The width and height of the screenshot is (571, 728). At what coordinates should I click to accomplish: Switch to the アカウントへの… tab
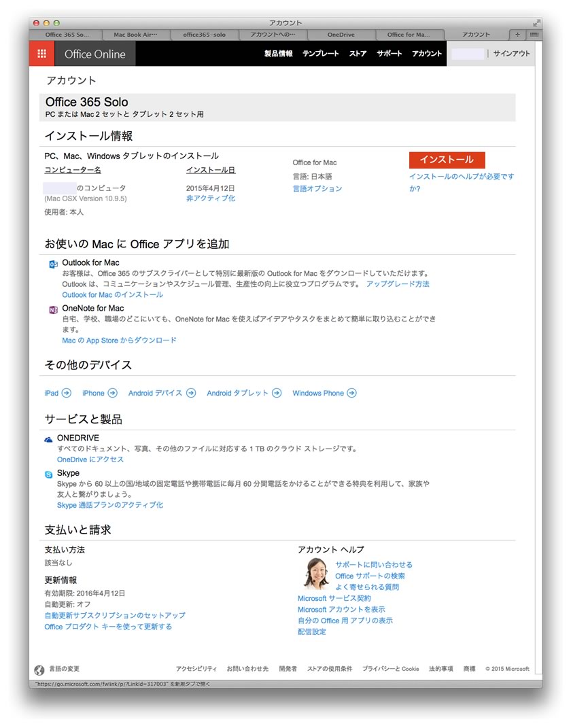(x=273, y=35)
